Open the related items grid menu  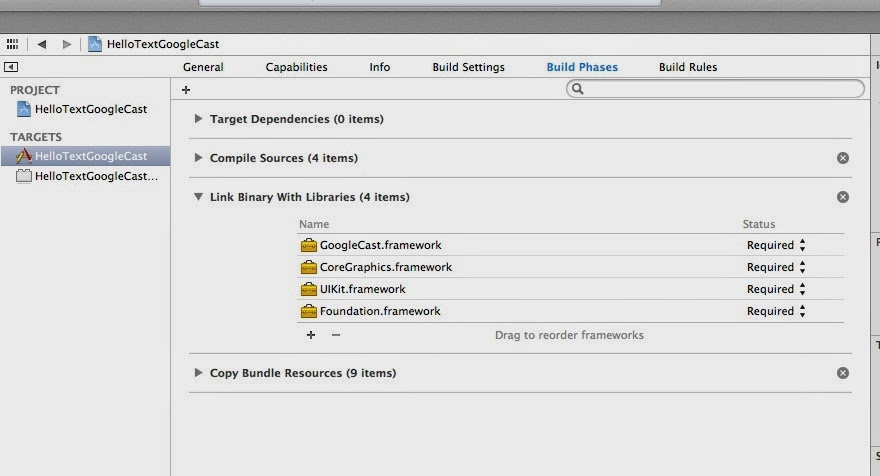click(12, 44)
